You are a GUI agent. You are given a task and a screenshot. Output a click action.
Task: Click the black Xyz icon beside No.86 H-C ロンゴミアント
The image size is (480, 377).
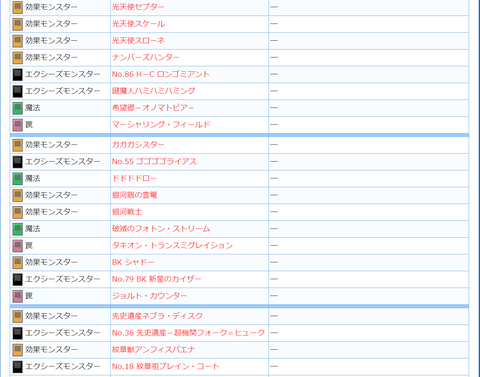17,75
